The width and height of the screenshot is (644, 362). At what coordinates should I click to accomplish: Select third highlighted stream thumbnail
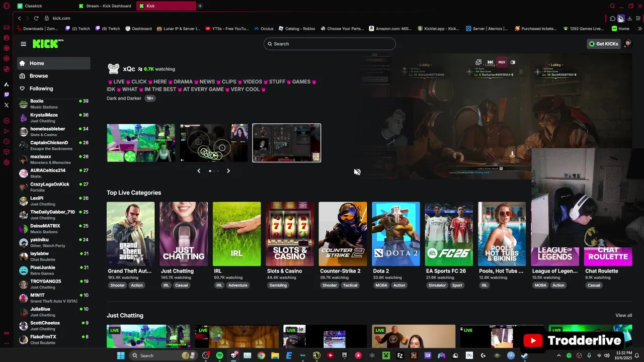[287, 143]
